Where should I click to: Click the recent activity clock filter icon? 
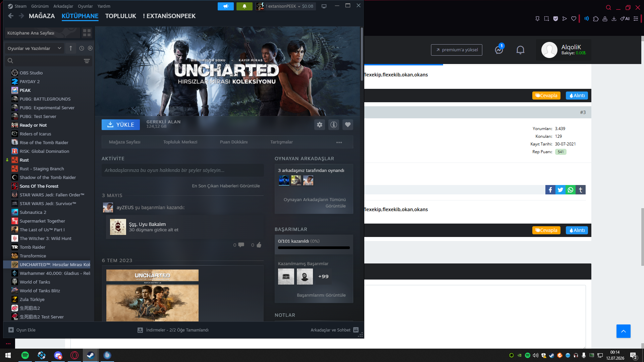pos(82,48)
